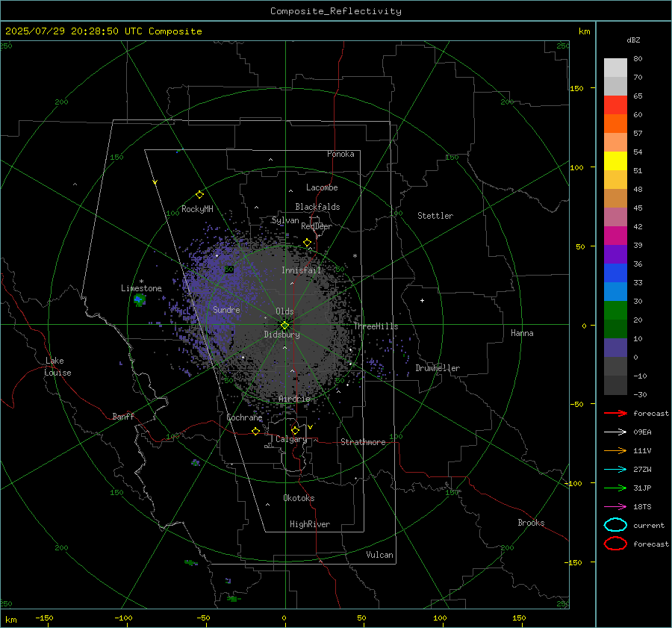Click the white asterisk above Limestone
Screen dimensions: 672x628
click(x=141, y=282)
